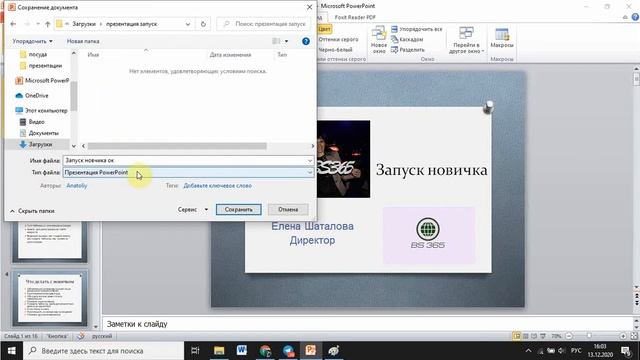
Task: Minimize the ribbon with caret icon
Action: tap(625, 17)
